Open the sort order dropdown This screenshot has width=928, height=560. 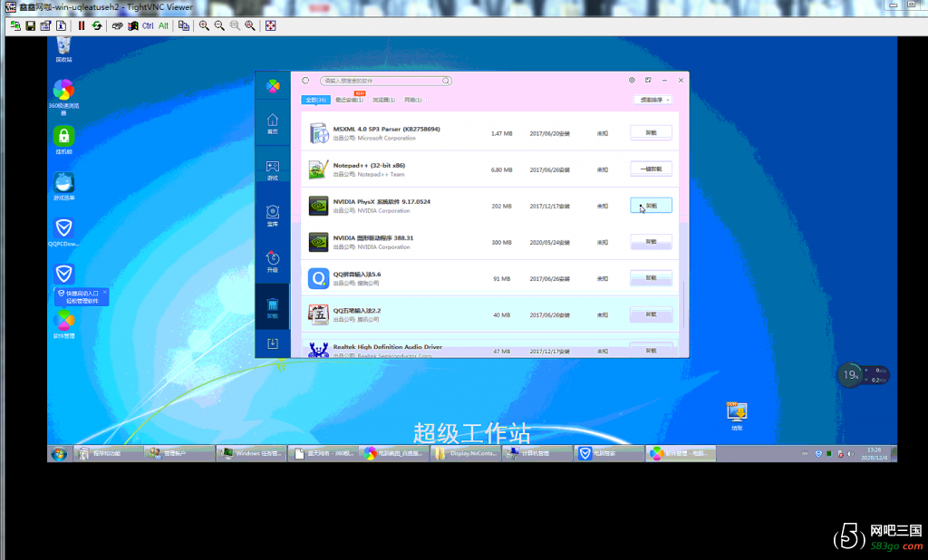652,100
